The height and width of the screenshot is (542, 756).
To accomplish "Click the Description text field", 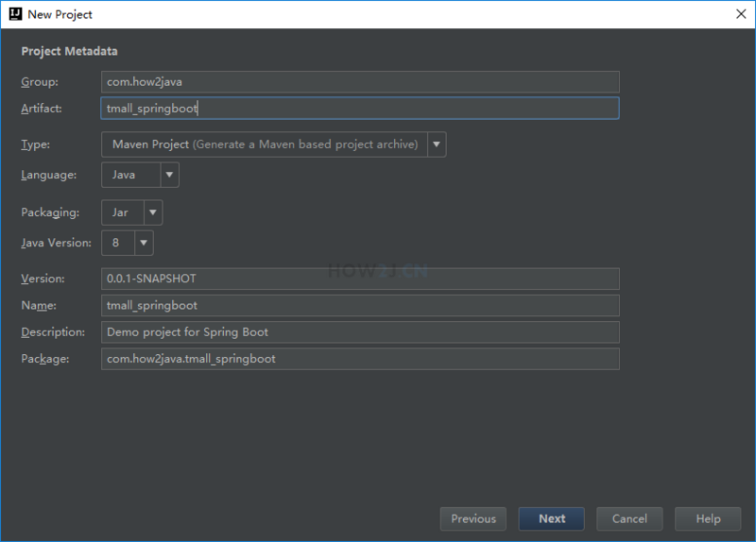I will tap(360, 331).
